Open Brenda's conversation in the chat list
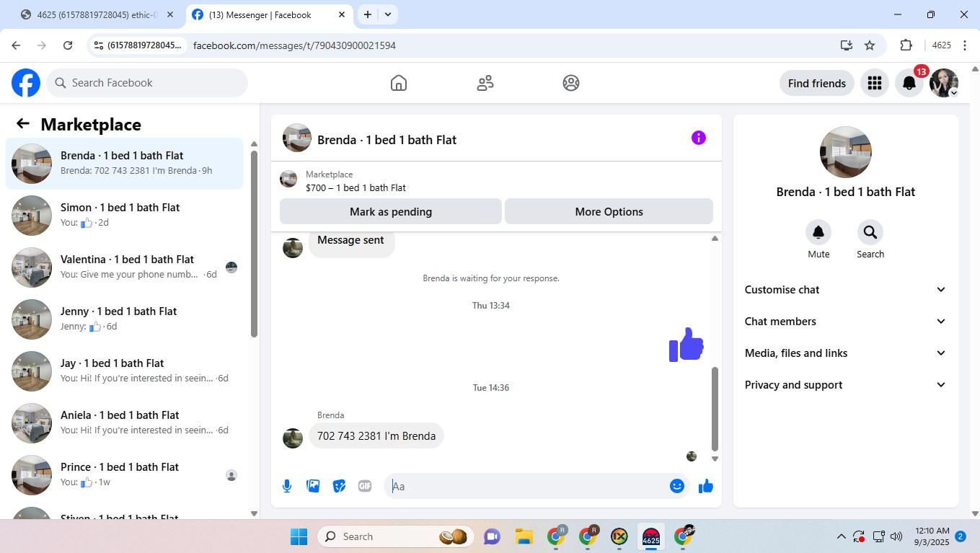 click(x=124, y=164)
